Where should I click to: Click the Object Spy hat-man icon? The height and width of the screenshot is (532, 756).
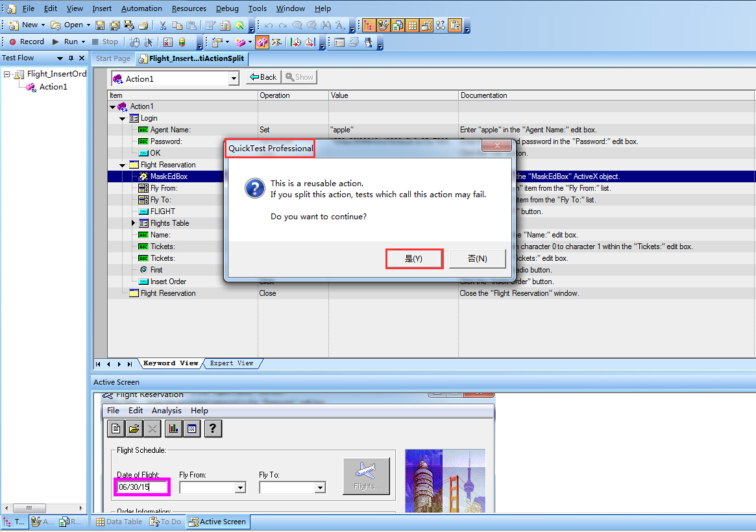(369, 42)
